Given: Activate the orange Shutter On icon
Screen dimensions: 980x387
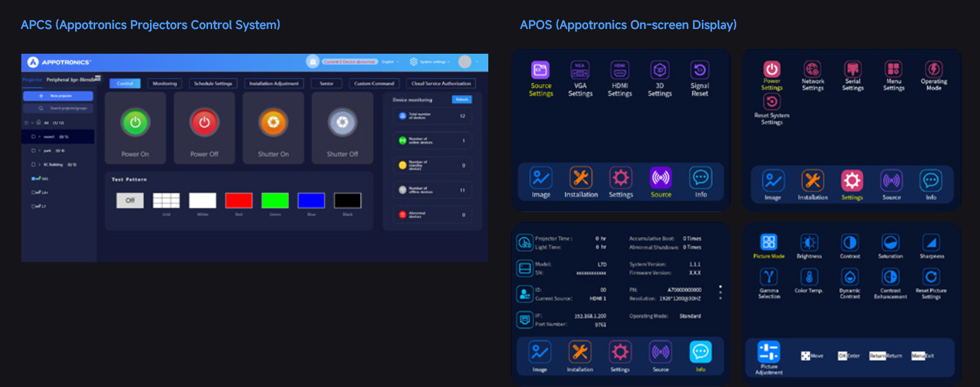Looking at the screenshot, I should [273, 122].
